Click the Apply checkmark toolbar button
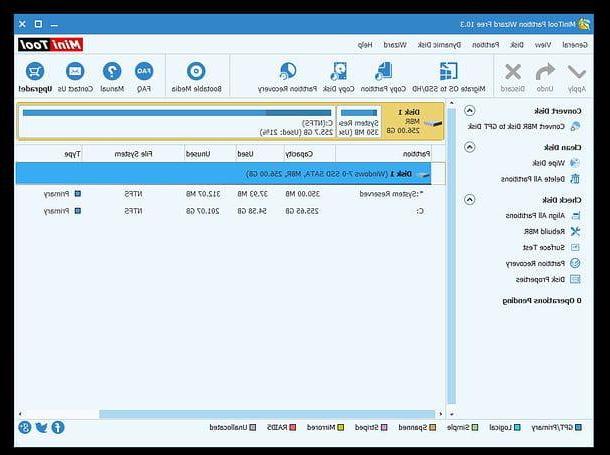The height and width of the screenshot is (455, 610). (x=576, y=77)
